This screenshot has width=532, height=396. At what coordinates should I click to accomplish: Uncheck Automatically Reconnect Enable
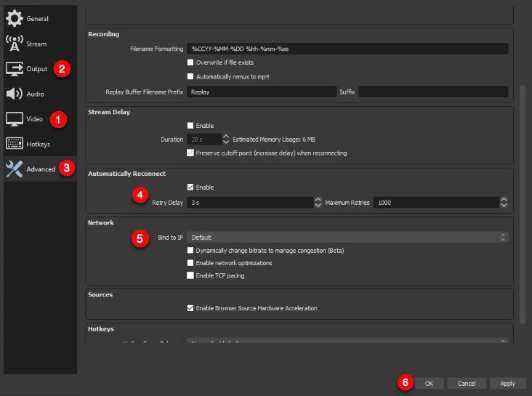tap(190, 187)
